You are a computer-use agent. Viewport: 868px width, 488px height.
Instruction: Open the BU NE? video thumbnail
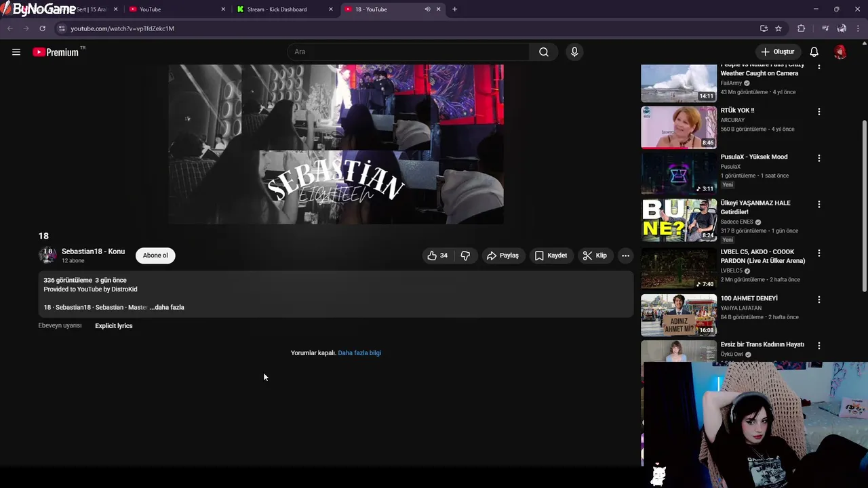679,220
